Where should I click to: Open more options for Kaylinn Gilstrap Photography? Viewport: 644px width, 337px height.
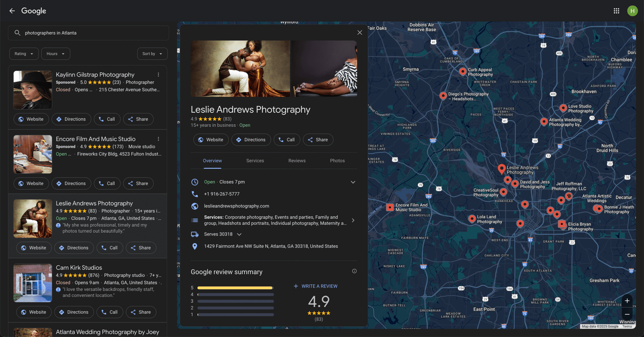point(158,75)
